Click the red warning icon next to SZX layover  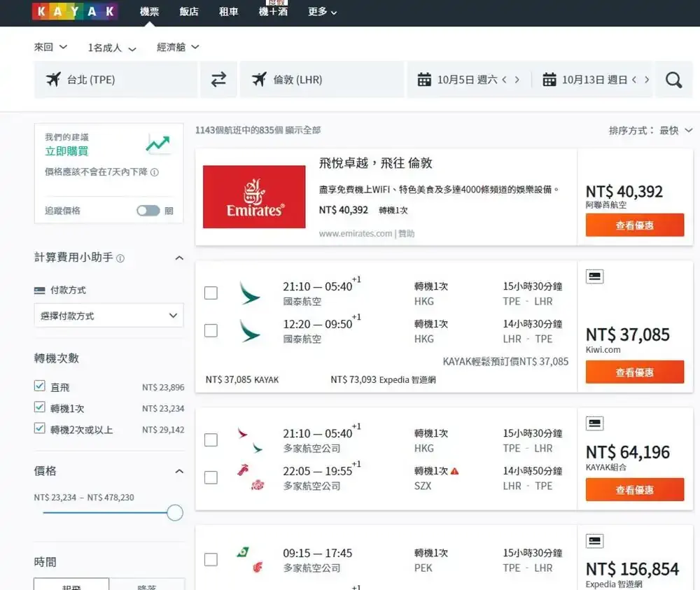(x=454, y=471)
